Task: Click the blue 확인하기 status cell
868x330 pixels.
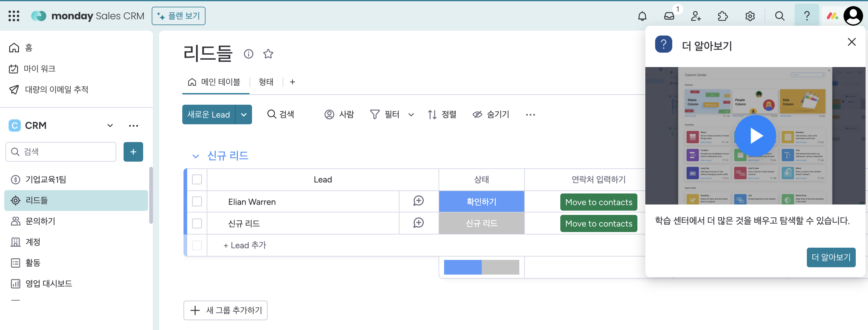Action: coord(481,201)
